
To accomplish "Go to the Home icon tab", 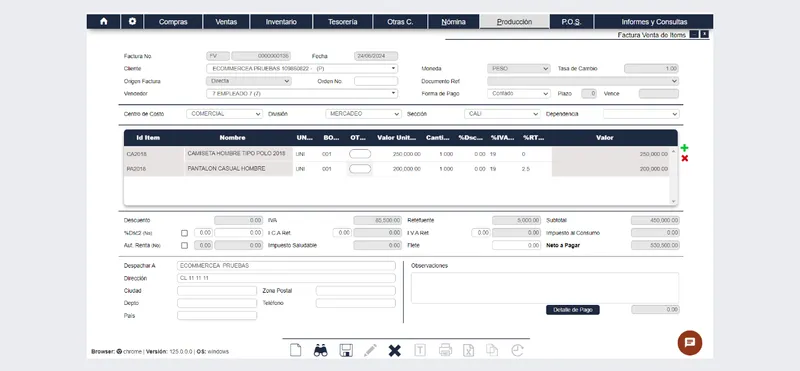I will (x=104, y=21).
